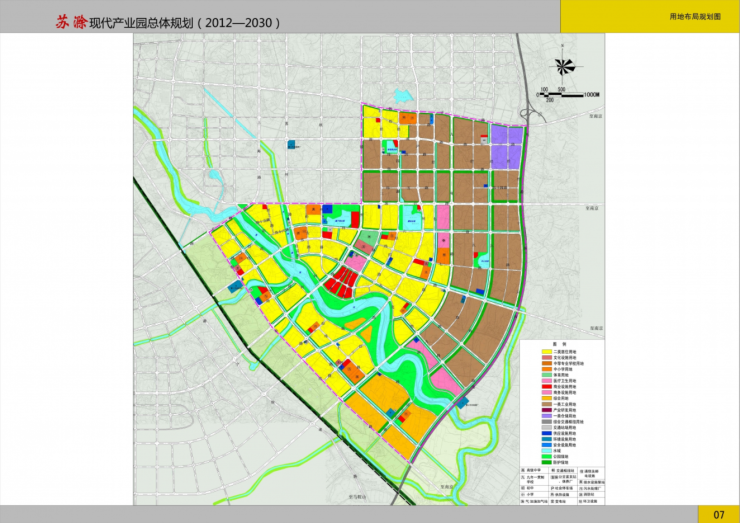
Task: Click the page number 07 box
Action: [719, 514]
